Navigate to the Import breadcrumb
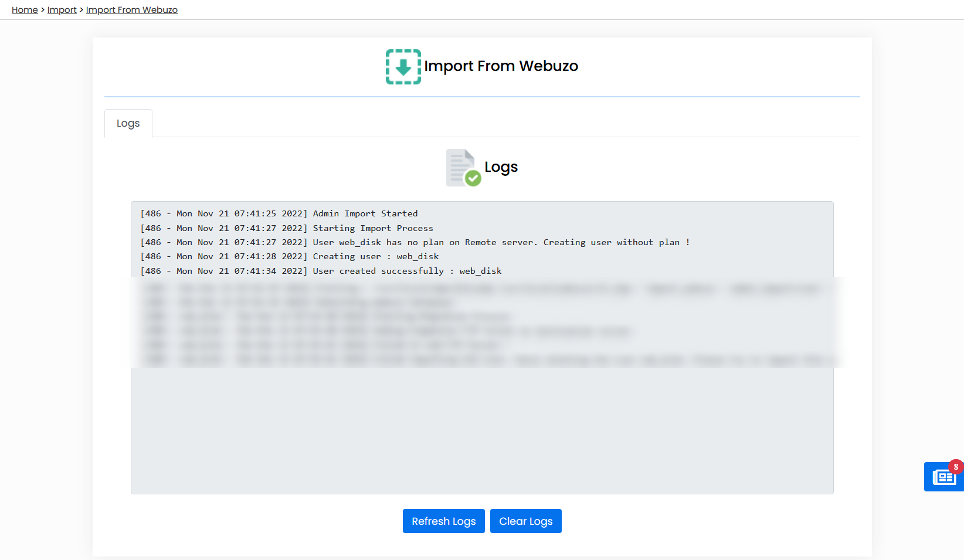The image size is (964, 560). [x=62, y=9]
